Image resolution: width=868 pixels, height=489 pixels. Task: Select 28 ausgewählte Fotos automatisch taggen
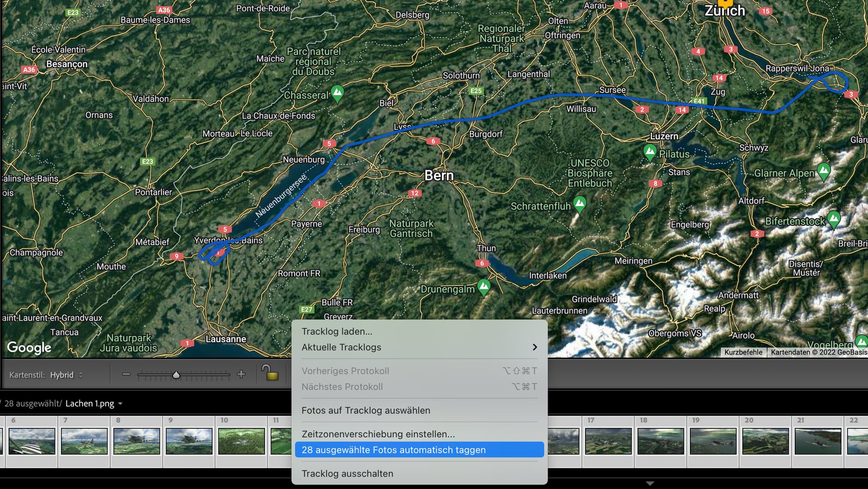tap(393, 450)
